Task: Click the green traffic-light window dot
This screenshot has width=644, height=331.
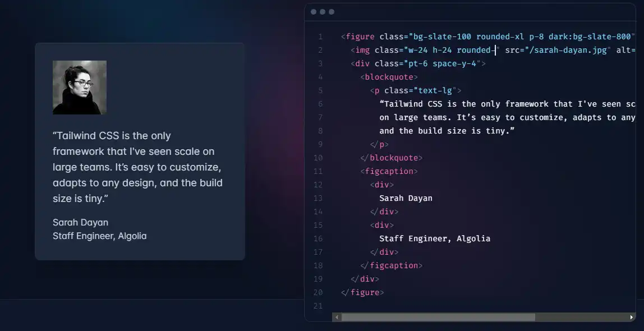Action: click(x=332, y=11)
